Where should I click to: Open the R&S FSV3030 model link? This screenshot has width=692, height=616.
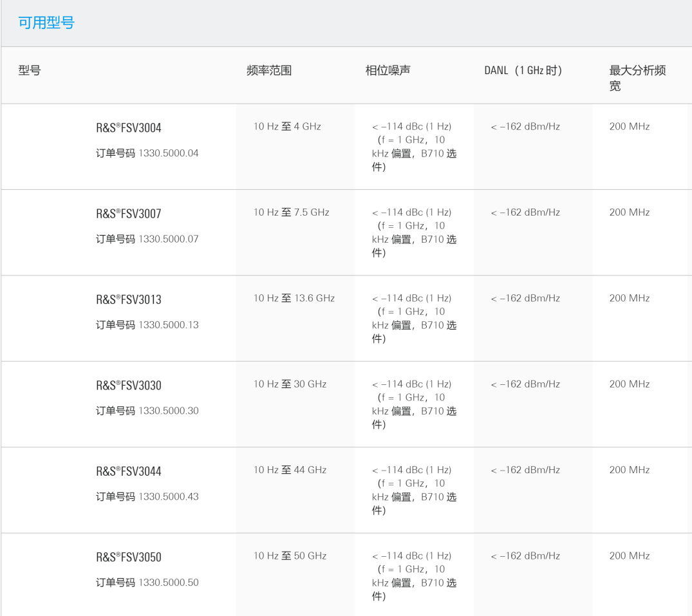[x=129, y=386]
